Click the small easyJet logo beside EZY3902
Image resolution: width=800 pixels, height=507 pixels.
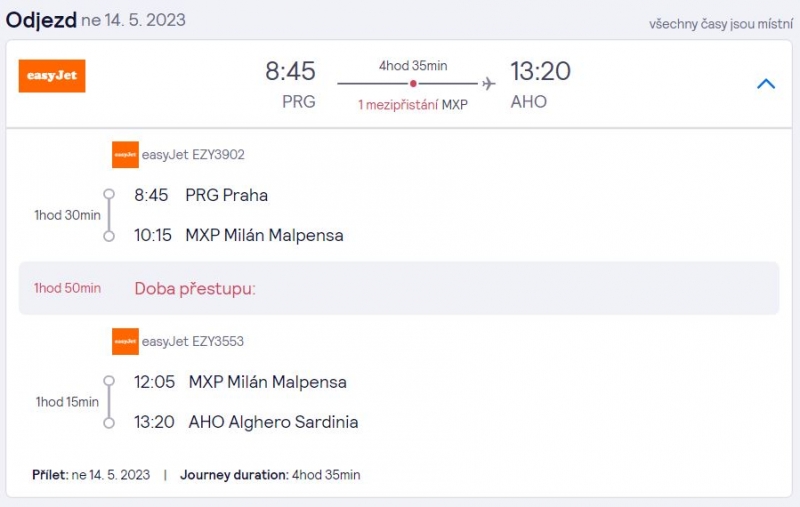126,155
